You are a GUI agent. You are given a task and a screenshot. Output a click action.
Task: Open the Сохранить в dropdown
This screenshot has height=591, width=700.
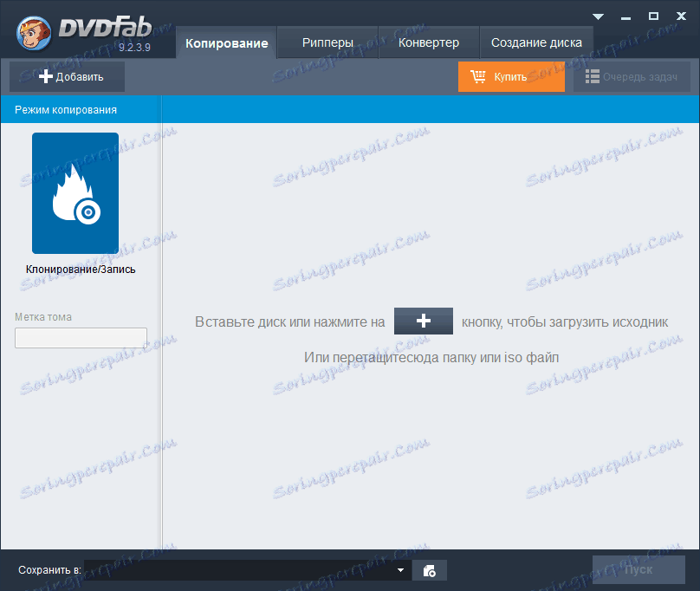399,570
